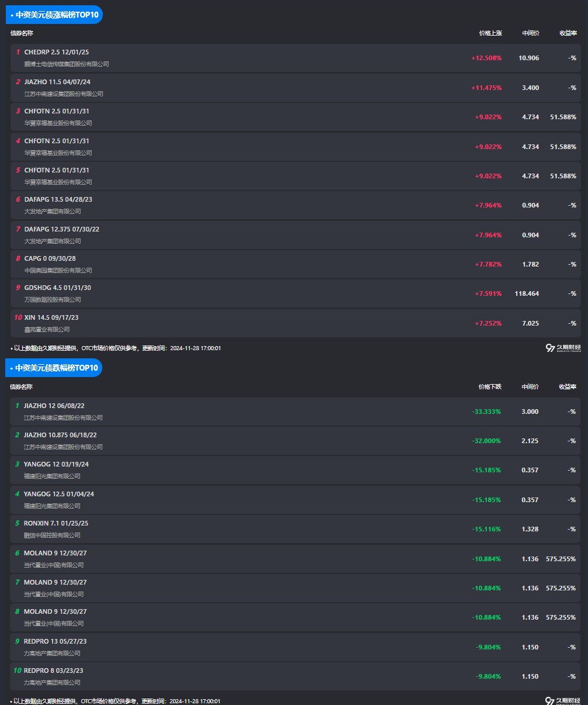This screenshot has width=588, height=705.
Task: Click 中资美元债跌幅榜TOP10 header tab
Action: pyautogui.click(x=54, y=368)
